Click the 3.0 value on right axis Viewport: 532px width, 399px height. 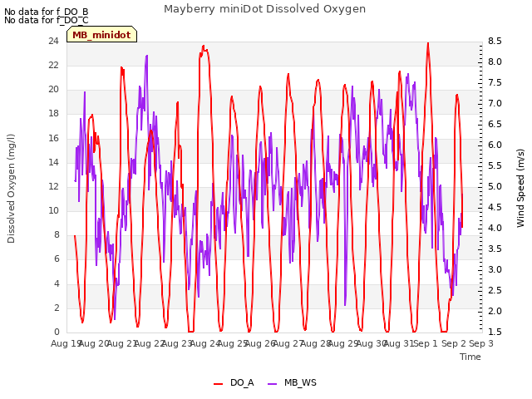point(495,269)
